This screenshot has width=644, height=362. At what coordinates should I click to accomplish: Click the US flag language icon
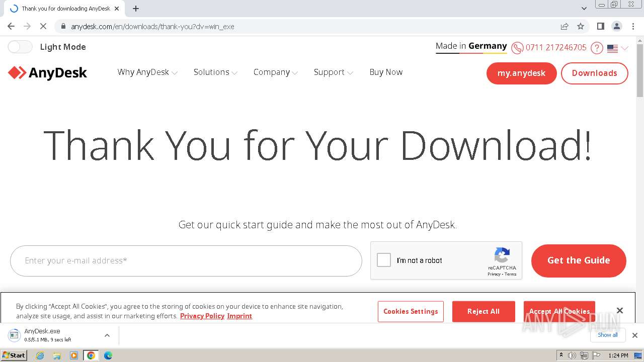click(x=612, y=48)
